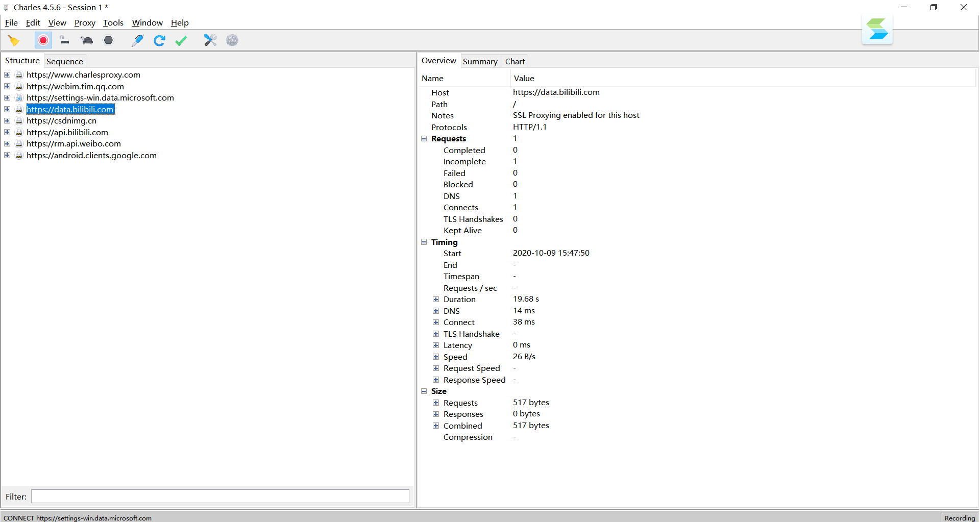
Task: Click the Start time value 2020-10-09 15:47:50
Action: [x=551, y=253]
